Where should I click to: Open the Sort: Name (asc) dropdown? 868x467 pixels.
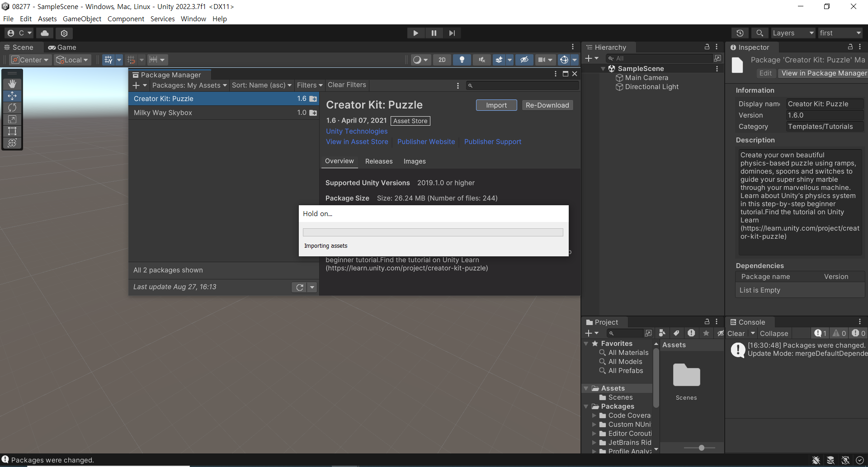tap(262, 85)
